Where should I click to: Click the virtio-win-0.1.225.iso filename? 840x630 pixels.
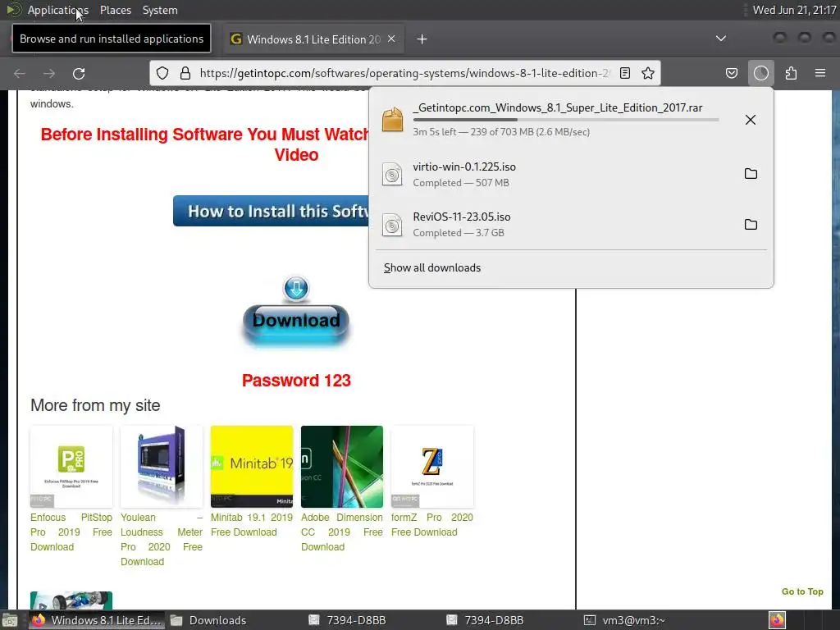[464, 167]
